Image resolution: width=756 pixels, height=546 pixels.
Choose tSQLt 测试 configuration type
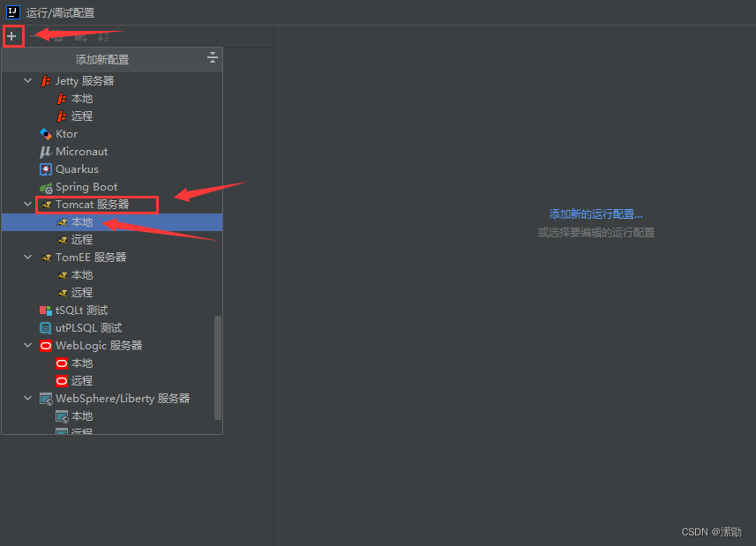click(x=112, y=310)
